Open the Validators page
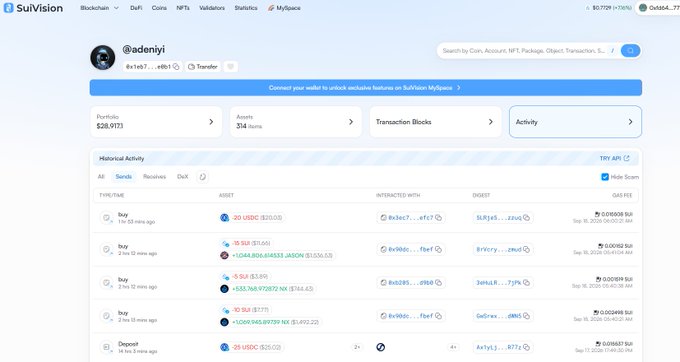The image size is (680, 362). click(x=212, y=8)
